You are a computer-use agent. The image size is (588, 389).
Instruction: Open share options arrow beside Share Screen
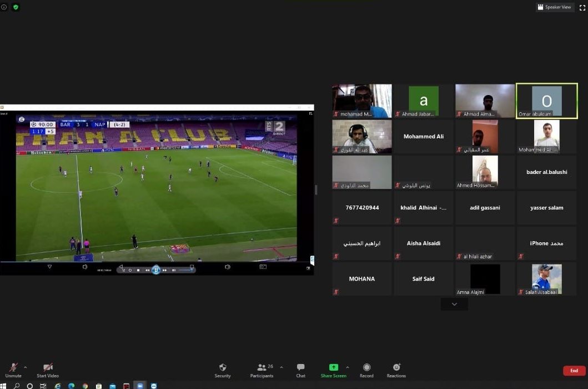347,367
